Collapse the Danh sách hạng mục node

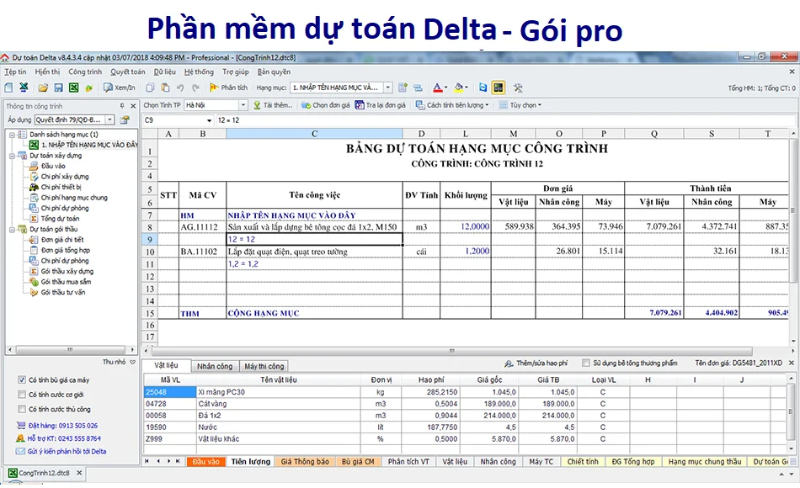[x=11, y=135]
